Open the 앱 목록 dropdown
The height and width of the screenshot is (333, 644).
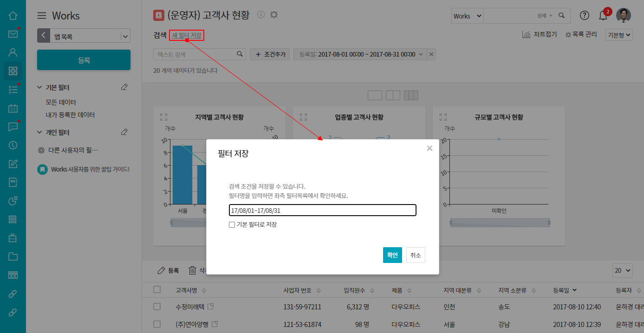(x=125, y=36)
